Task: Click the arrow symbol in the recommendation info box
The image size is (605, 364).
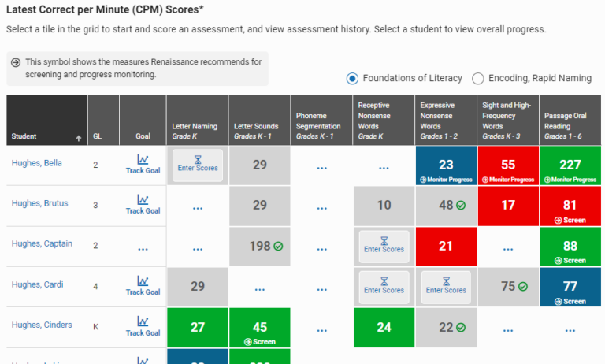Action: [16, 62]
